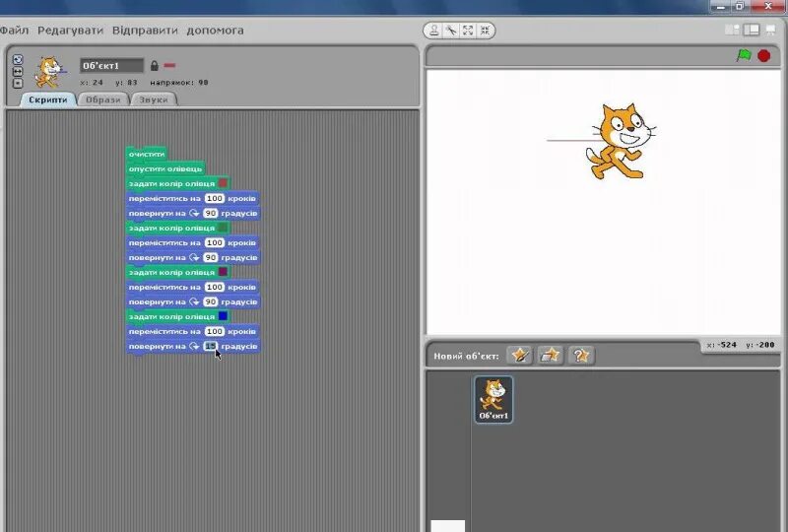
Task: Click the очистити block
Action: click(x=146, y=154)
